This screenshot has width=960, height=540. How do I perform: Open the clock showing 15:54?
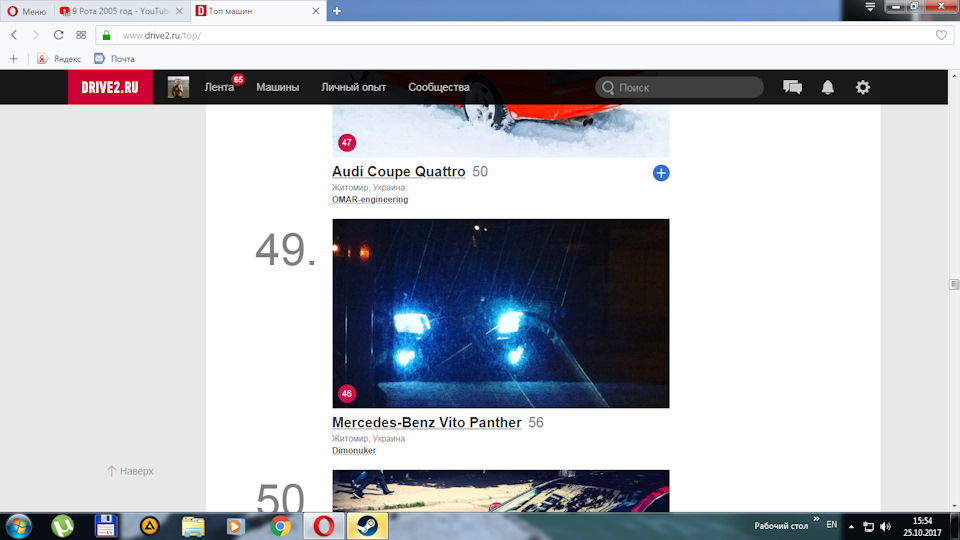(x=922, y=527)
